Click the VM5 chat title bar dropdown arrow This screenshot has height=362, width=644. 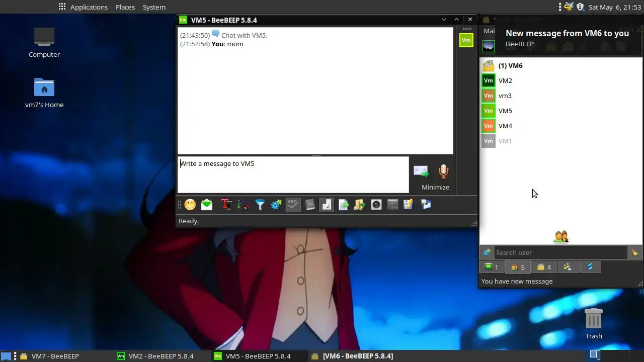(444, 20)
